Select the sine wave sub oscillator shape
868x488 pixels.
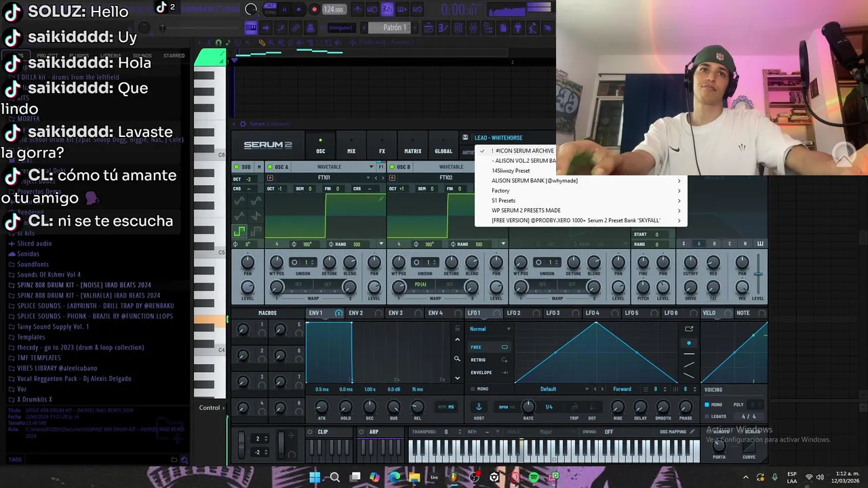(239, 201)
